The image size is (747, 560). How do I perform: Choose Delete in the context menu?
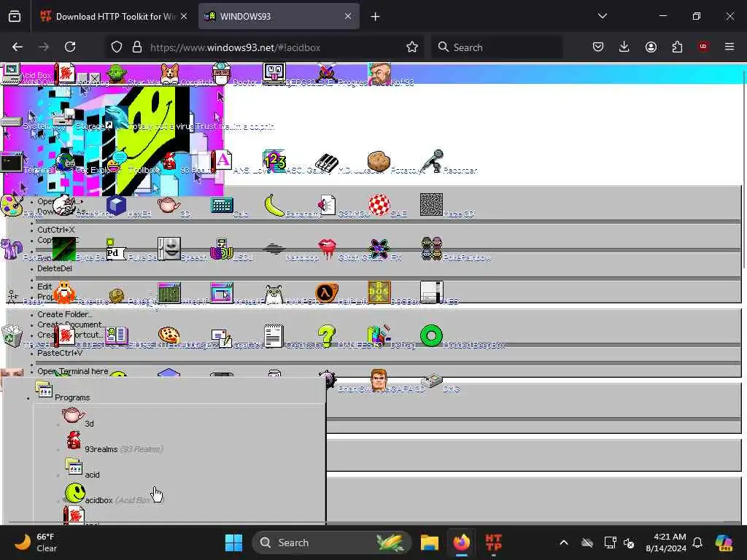tap(55, 268)
